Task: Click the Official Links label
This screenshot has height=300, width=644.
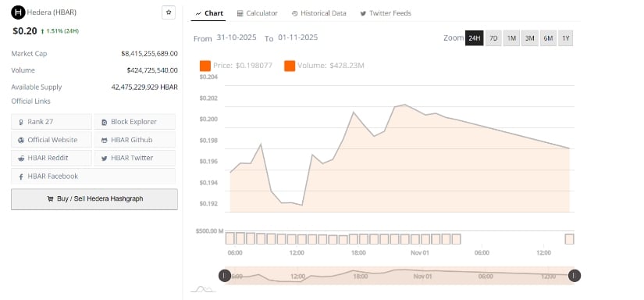Action: pos(30,101)
